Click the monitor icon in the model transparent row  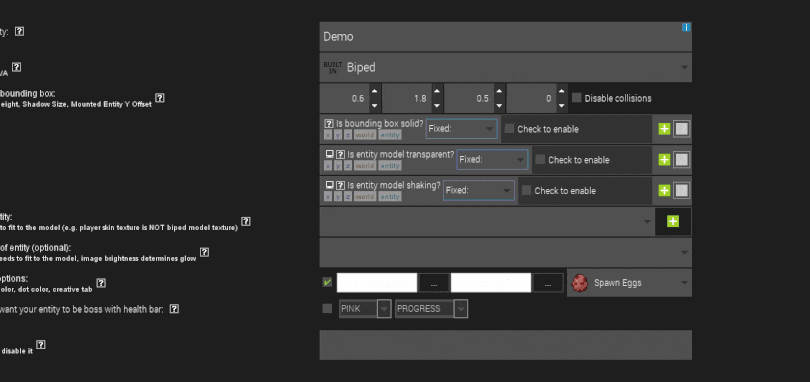(x=329, y=154)
